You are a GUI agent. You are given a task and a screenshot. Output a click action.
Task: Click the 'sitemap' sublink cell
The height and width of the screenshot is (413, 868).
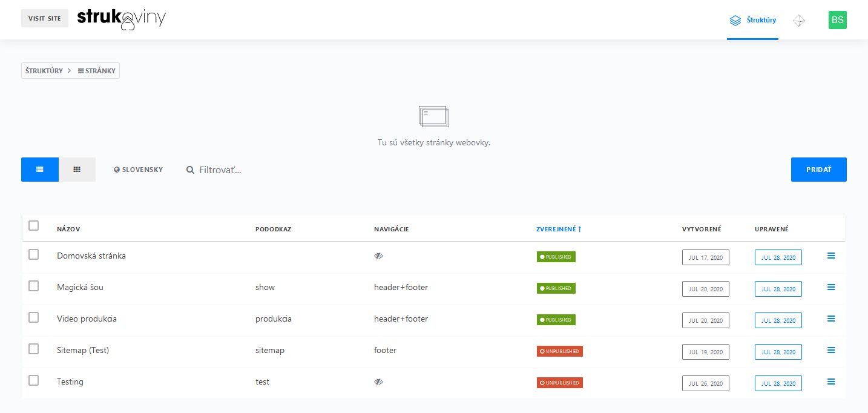click(270, 350)
